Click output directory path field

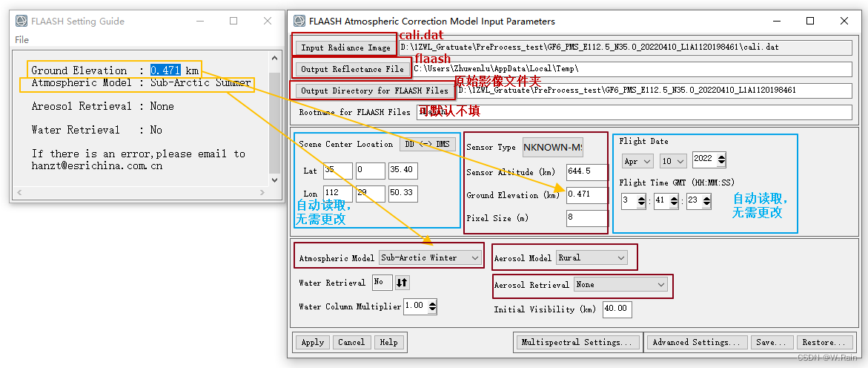[x=655, y=91]
